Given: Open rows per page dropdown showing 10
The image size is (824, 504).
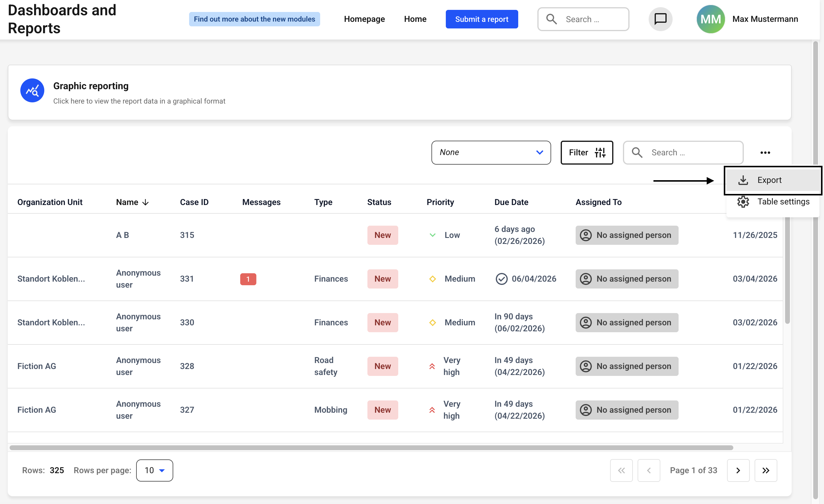Looking at the screenshot, I should 154,470.
